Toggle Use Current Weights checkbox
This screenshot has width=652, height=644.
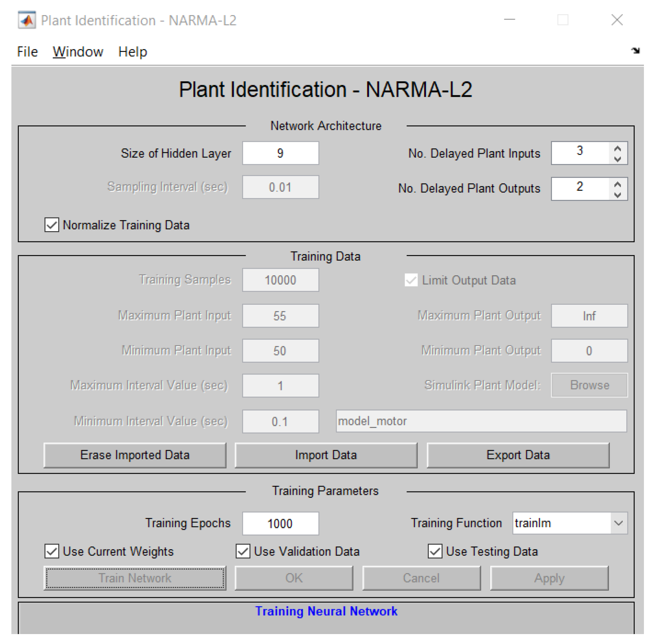click(x=52, y=551)
